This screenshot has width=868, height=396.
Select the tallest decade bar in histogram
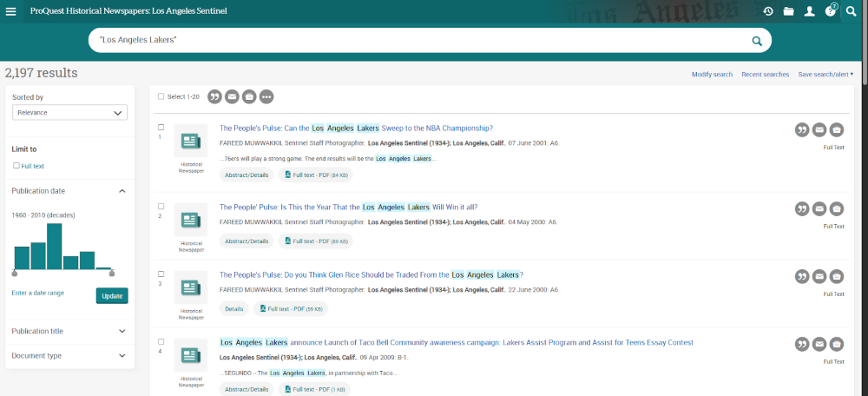(x=54, y=247)
